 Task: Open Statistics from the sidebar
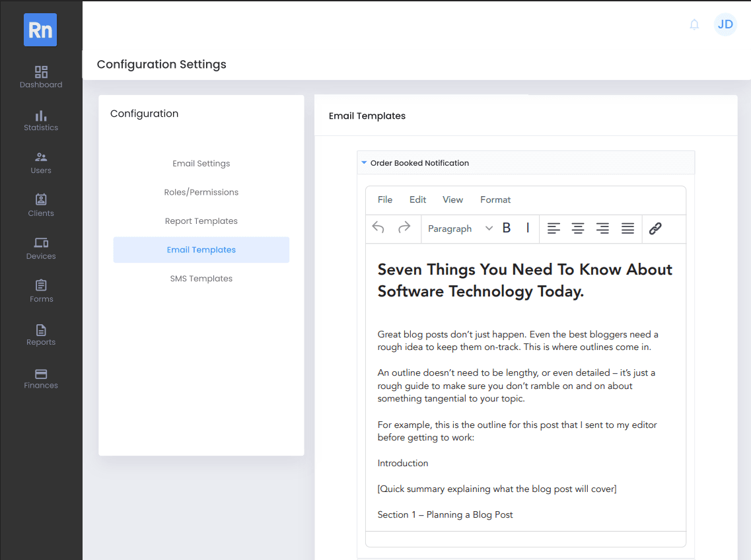pyautogui.click(x=41, y=120)
